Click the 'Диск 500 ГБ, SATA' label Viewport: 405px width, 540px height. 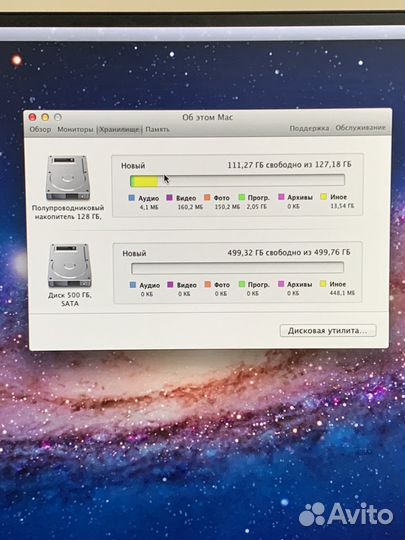click(x=70, y=299)
